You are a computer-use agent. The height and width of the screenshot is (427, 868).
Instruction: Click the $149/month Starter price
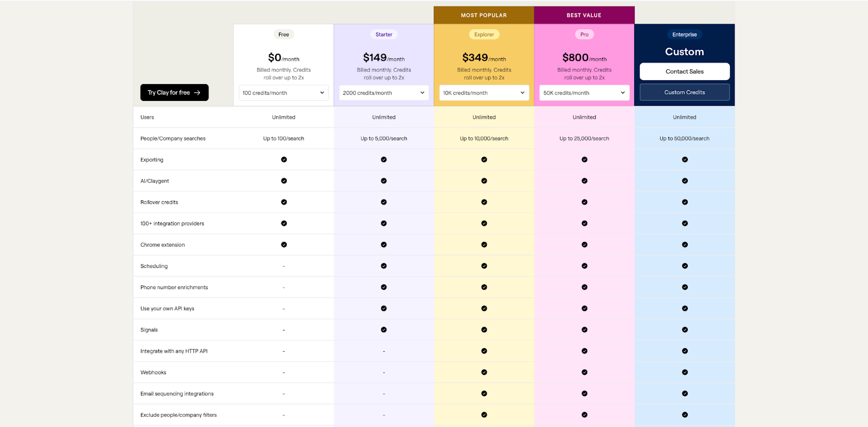(384, 58)
